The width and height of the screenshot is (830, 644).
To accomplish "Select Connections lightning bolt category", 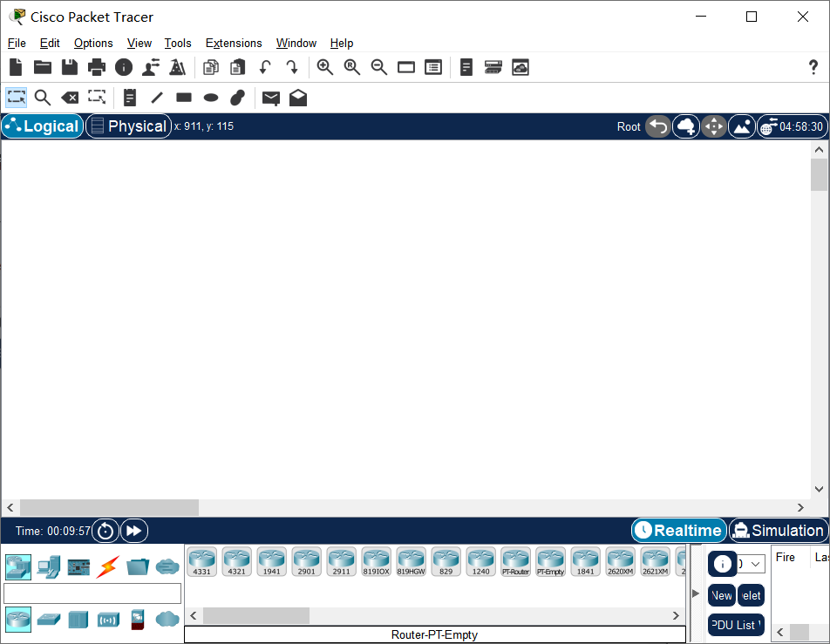I will pos(107,567).
